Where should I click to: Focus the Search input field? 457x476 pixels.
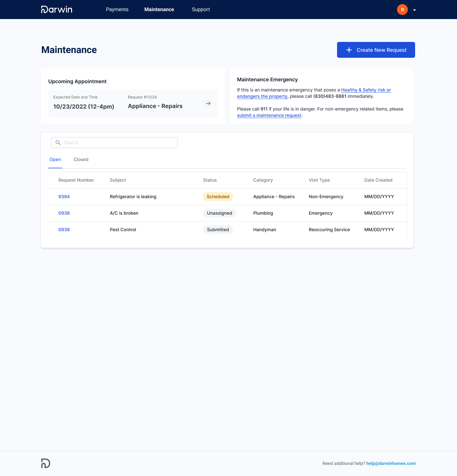pos(114,143)
